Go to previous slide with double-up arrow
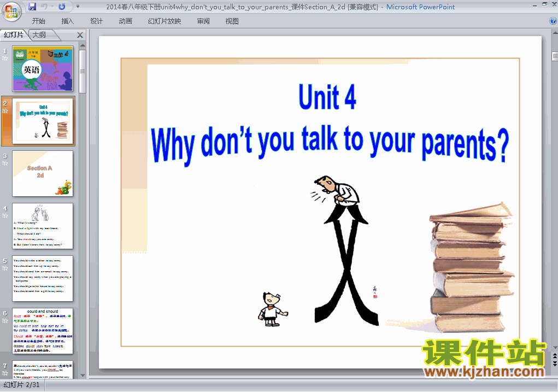558x392 pixels. click(554, 356)
